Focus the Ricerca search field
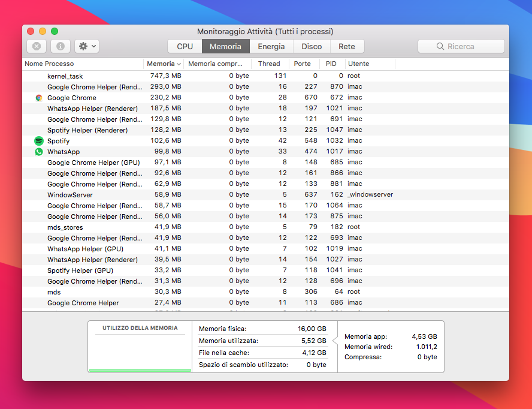532x409 pixels. click(x=461, y=46)
